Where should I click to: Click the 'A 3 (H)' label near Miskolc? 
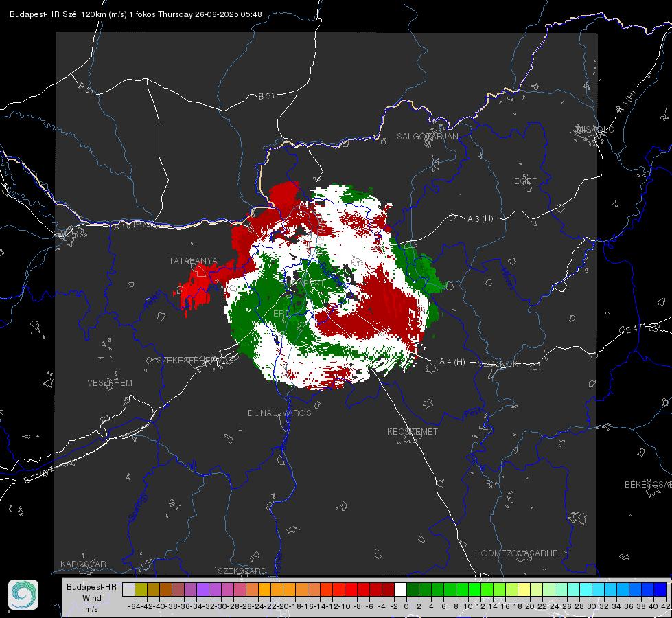pyautogui.click(x=627, y=102)
